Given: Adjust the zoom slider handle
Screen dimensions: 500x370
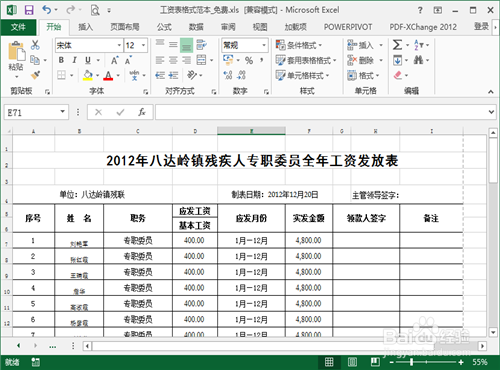Looking at the screenshot, I should tap(412, 362).
